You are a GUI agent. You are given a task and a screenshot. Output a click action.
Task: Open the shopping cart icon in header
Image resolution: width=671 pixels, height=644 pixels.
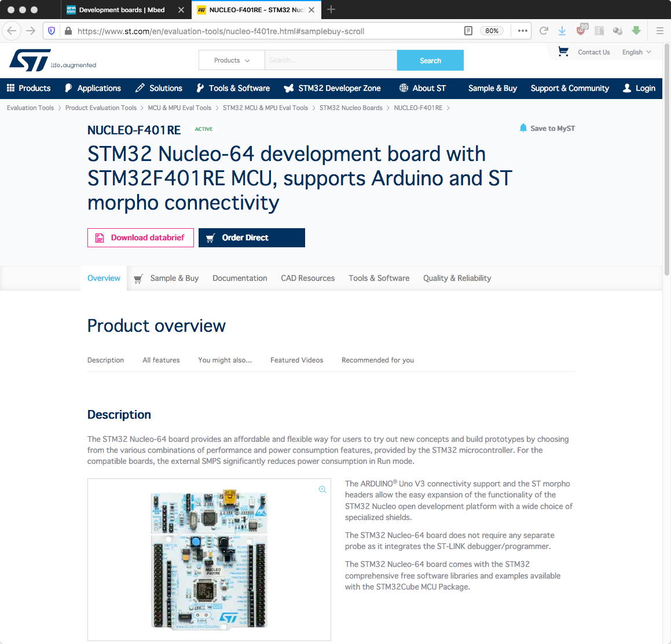point(563,52)
